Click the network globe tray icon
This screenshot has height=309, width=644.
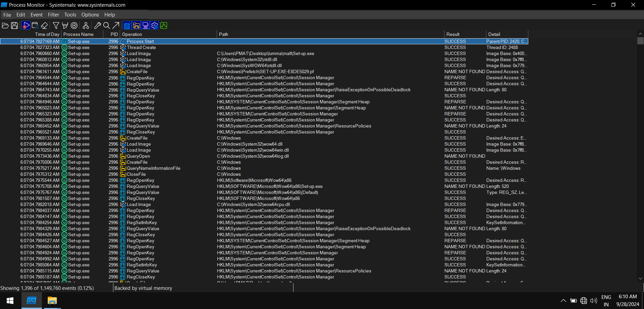584,301
